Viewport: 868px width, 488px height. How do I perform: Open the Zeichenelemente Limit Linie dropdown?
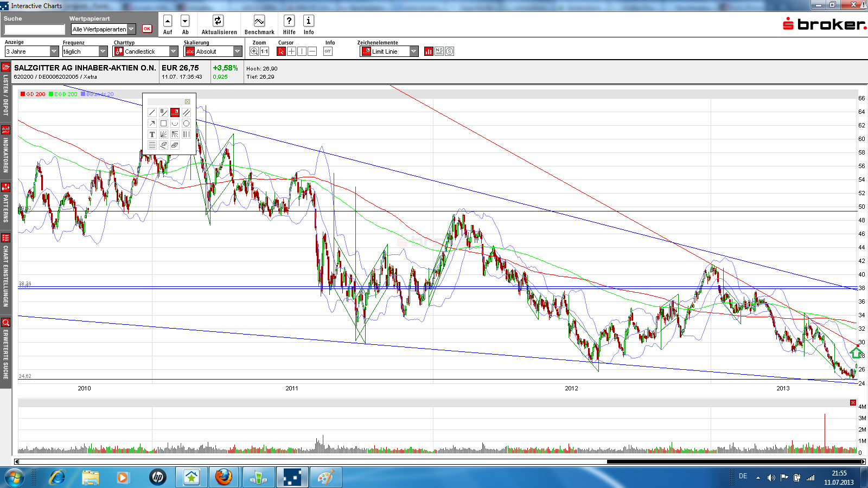pyautogui.click(x=414, y=52)
